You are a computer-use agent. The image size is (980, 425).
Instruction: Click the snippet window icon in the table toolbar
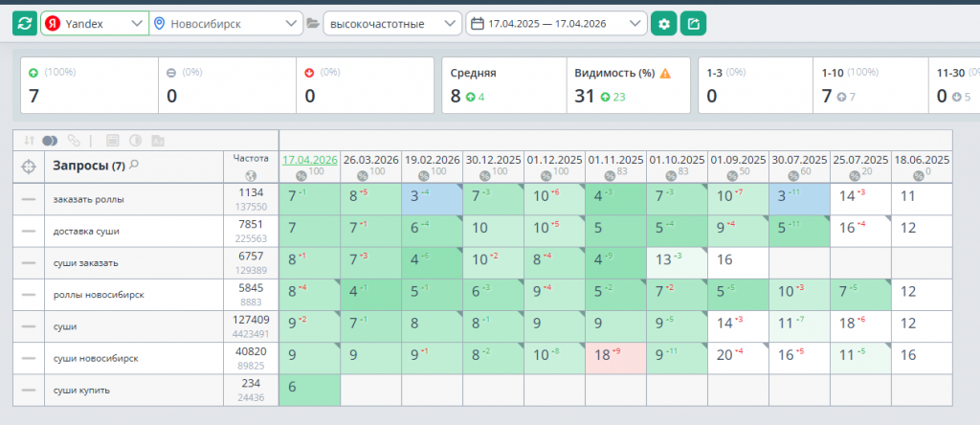tap(113, 141)
